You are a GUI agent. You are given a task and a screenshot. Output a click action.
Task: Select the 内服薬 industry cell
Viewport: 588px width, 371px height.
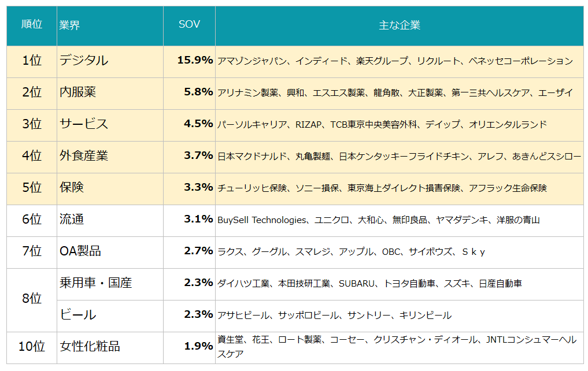78,92
